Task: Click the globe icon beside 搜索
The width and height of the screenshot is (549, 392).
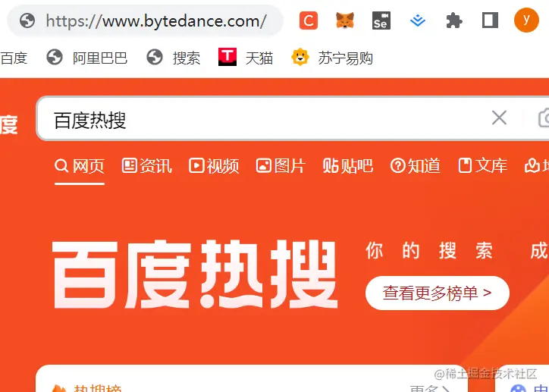Action: [155, 57]
